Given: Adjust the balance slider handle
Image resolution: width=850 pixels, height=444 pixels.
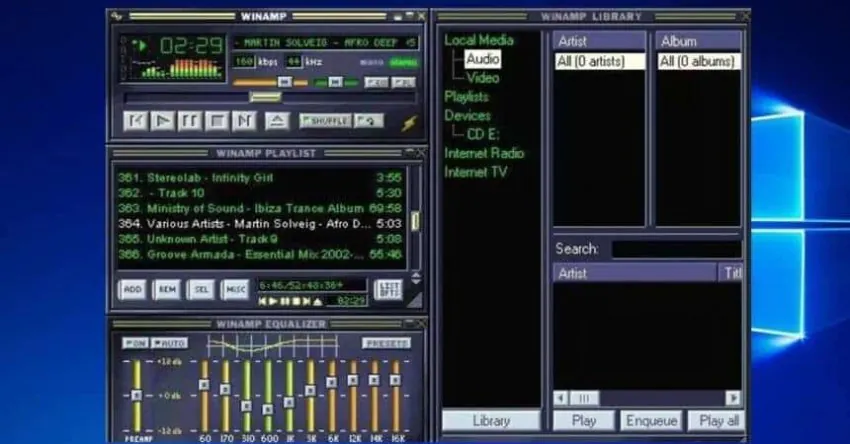Looking at the screenshot, I should [x=336, y=82].
